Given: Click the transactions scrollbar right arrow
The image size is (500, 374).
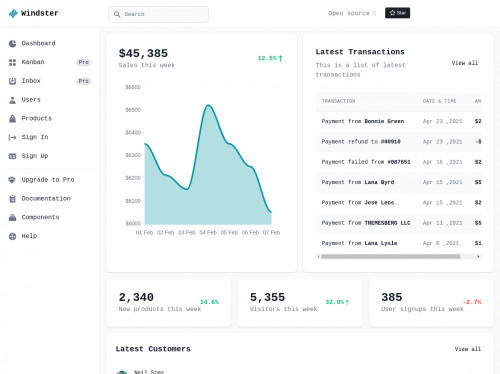Looking at the screenshot, I should coord(478,256).
